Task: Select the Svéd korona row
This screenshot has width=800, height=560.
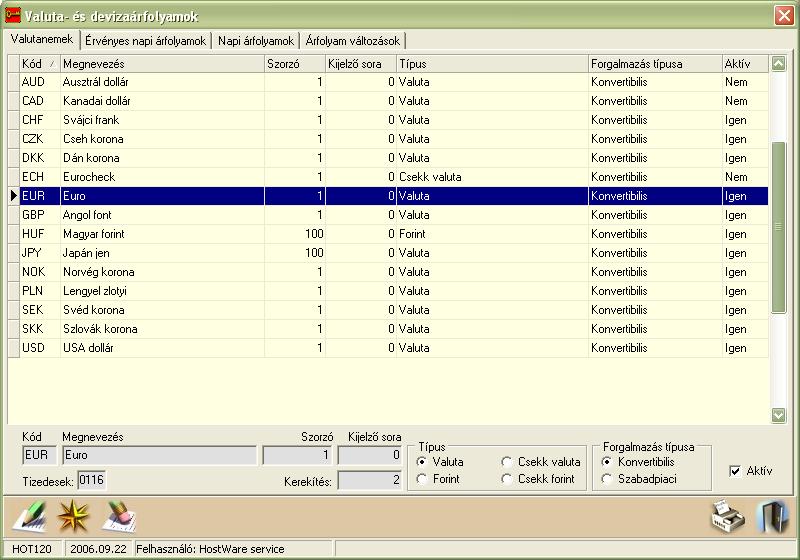Action: pos(394,310)
